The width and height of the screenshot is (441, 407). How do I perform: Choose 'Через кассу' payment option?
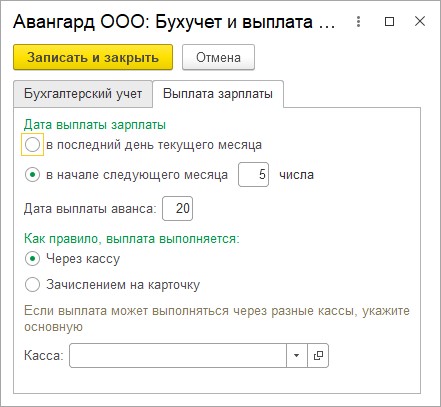click(32, 259)
